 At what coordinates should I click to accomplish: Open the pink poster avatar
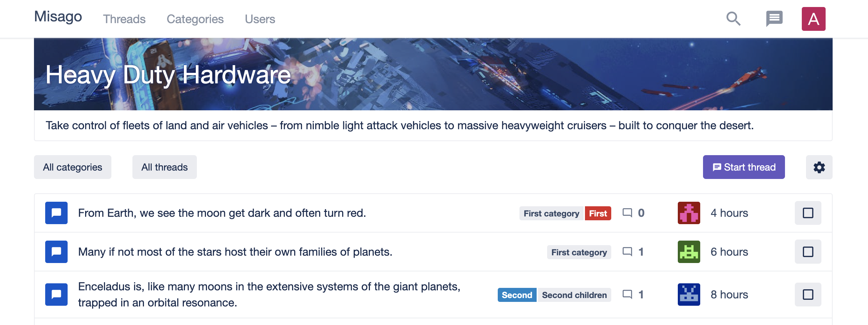[x=689, y=213]
